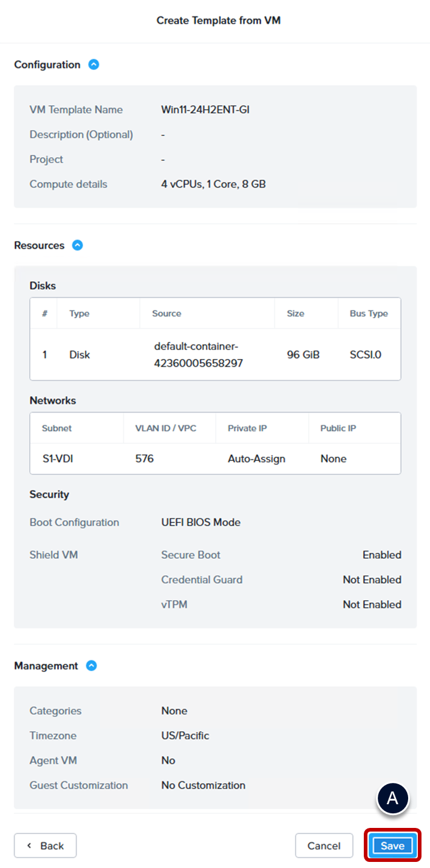Image resolution: width=430 pixels, height=868 pixels.
Task: Click the Source column header
Action: click(x=167, y=313)
